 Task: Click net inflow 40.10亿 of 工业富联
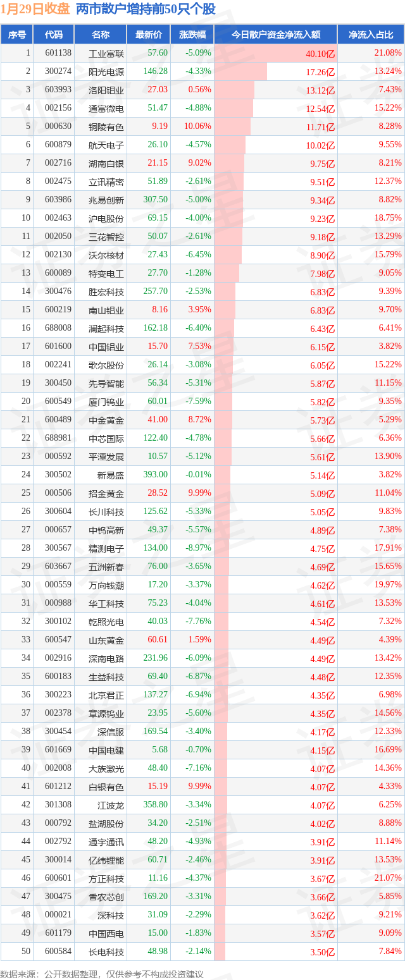pyautogui.click(x=320, y=54)
